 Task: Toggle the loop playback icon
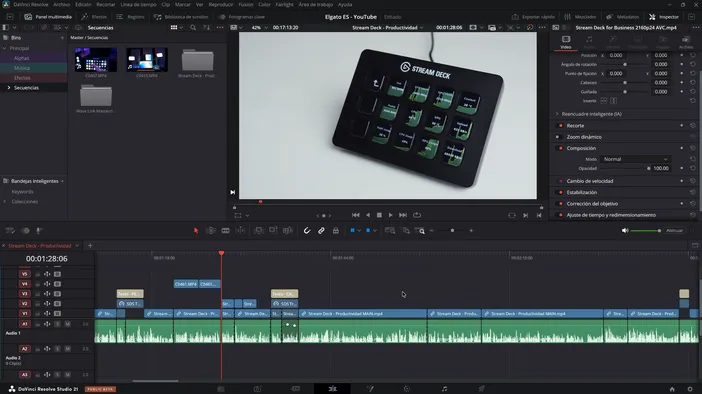point(417,215)
